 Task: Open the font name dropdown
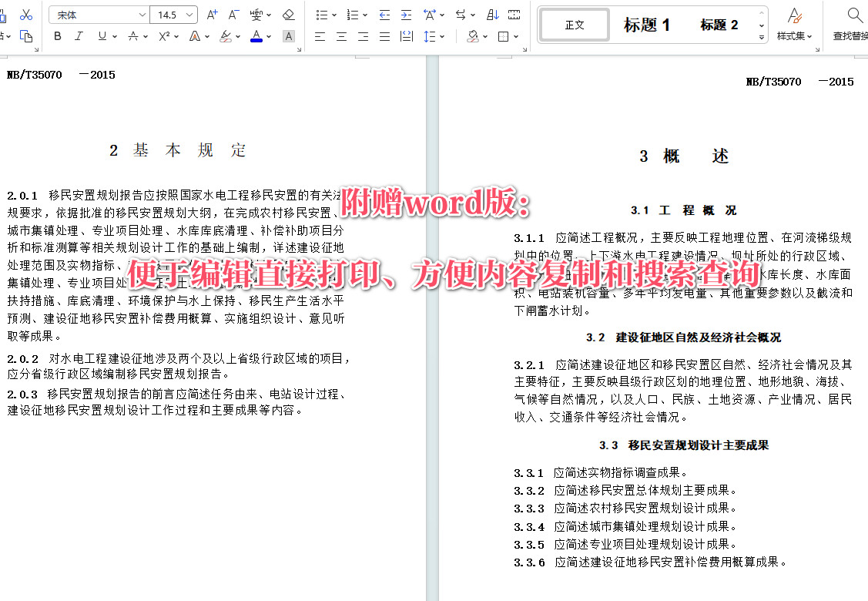(142, 14)
